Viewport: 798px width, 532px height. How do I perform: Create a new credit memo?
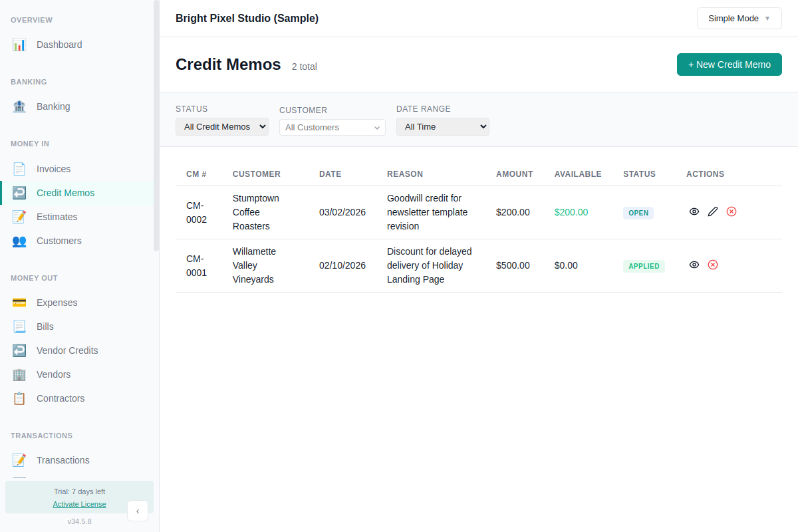pyautogui.click(x=729, y=65)
